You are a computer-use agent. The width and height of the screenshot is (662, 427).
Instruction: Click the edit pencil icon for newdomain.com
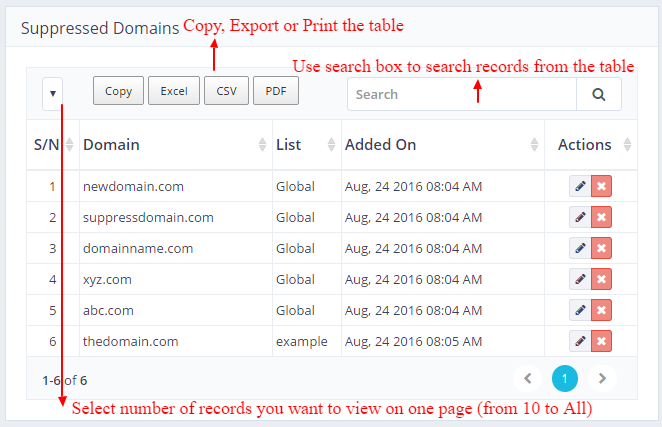pyautogui.click(x=579, y=186)
